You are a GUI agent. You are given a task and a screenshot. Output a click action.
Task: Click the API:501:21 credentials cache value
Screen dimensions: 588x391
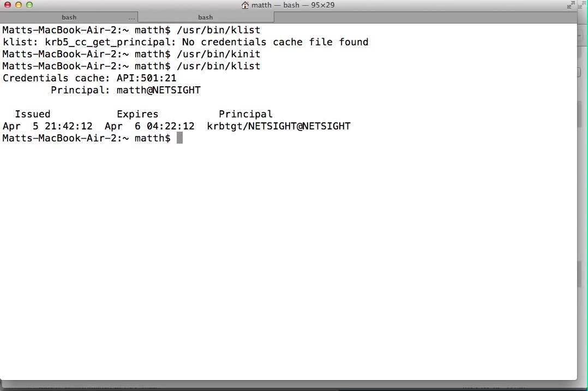(x=146, y=78)
